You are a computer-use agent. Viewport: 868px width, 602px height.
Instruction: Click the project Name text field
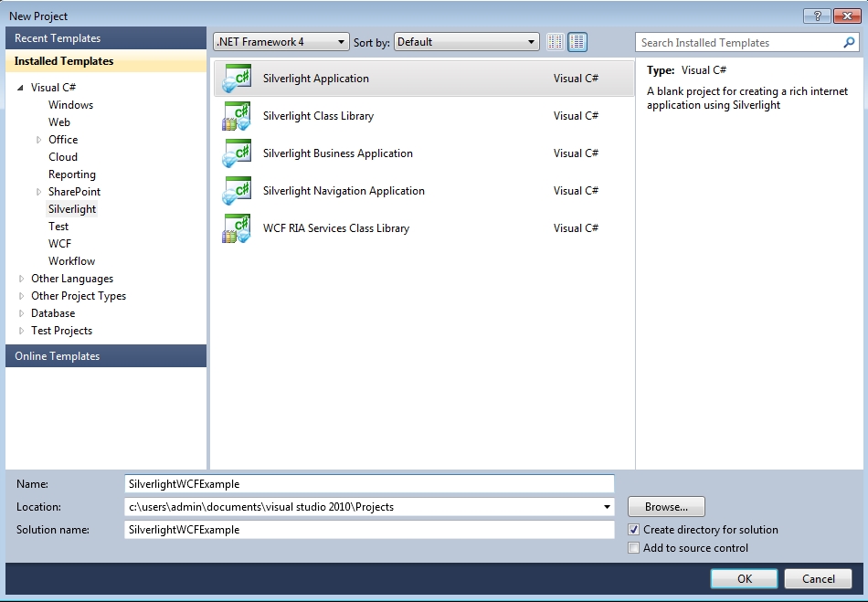pyautogui.click(x=369, y=484)
